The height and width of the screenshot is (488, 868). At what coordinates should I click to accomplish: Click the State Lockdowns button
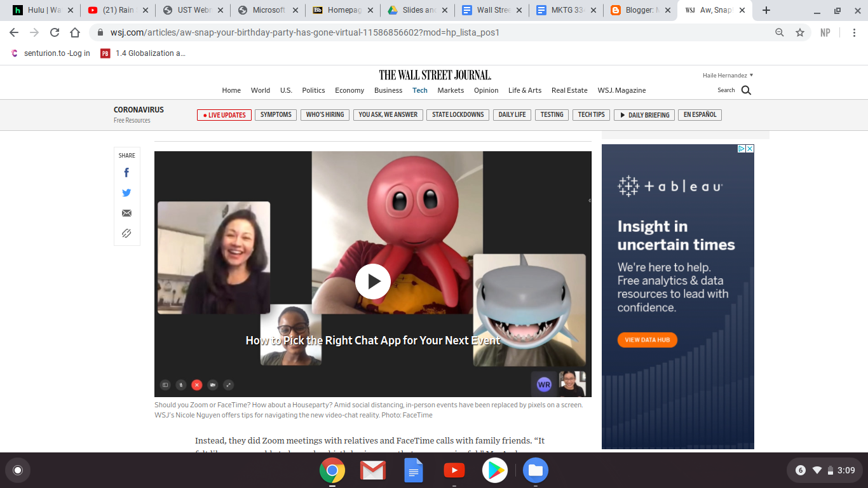point(458,115)
